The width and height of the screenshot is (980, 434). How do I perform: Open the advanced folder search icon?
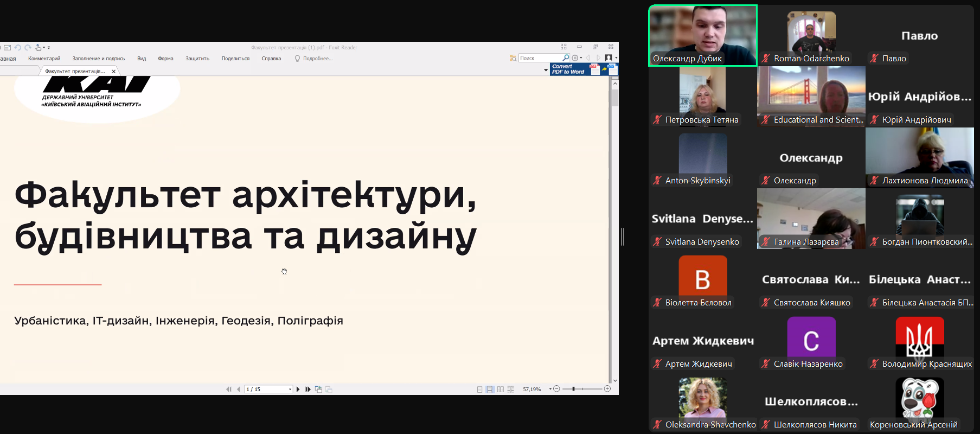(x=513, y=58)
